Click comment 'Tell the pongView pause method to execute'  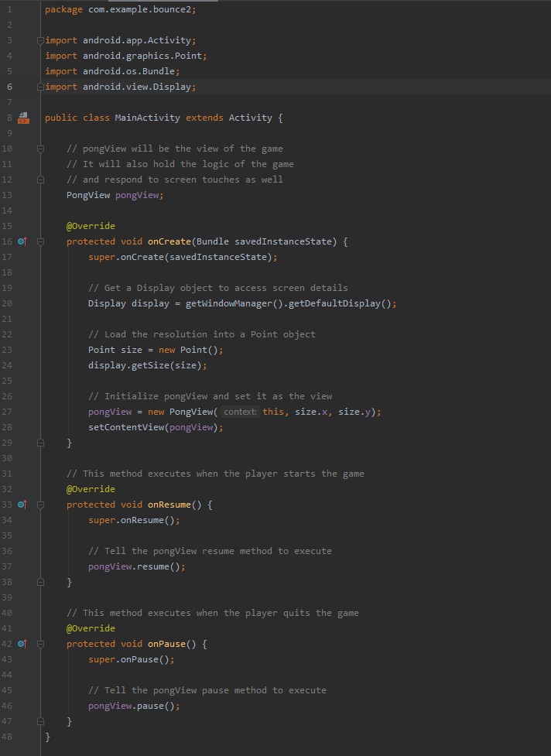coord(207,690)
